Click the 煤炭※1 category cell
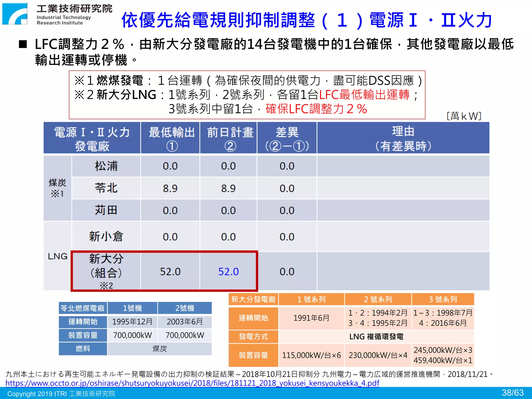The height and width of the screenshot is (399, 532). click(57, 188)
